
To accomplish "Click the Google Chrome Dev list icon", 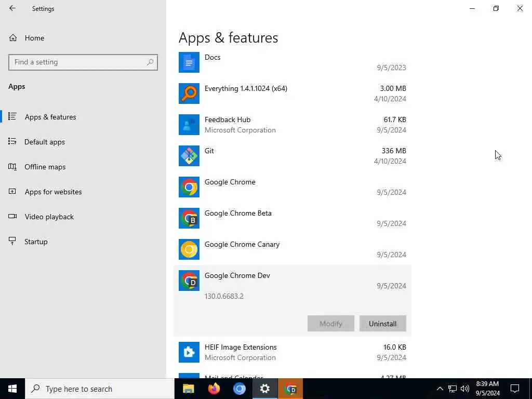I will [x=189, y=281].
